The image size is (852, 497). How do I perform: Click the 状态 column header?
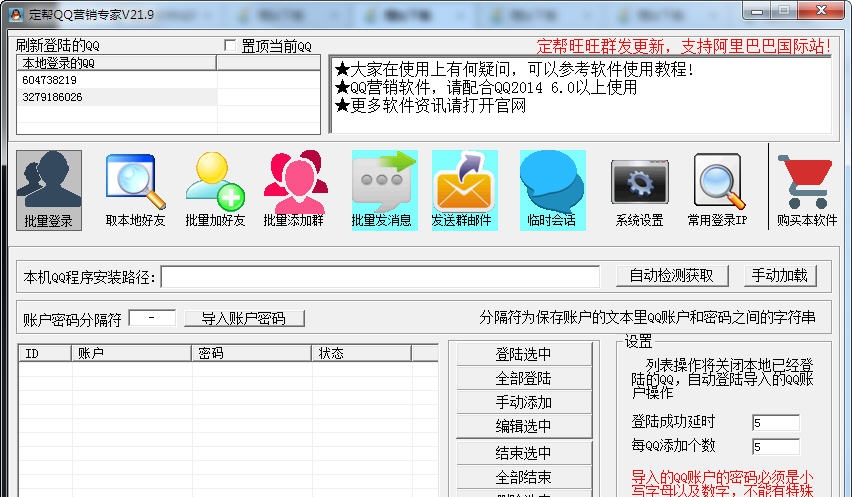361,353
